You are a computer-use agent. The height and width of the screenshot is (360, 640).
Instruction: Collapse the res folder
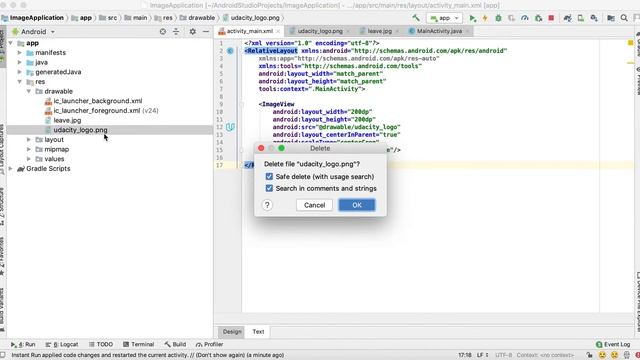click(x=20, y=82)
